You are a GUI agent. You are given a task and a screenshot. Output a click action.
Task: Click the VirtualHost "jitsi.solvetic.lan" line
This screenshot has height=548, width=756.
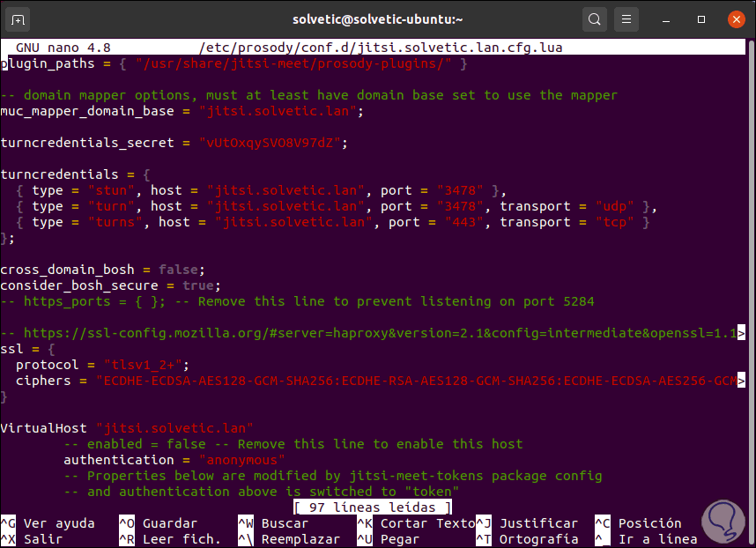[x=127, y=428]
